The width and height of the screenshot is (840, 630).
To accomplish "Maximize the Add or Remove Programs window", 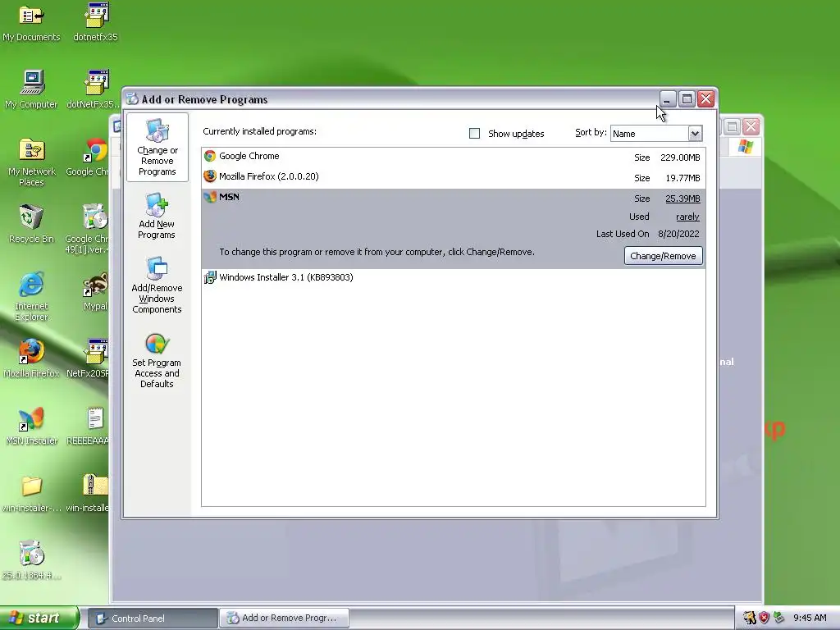I will [x=687, y=99].
